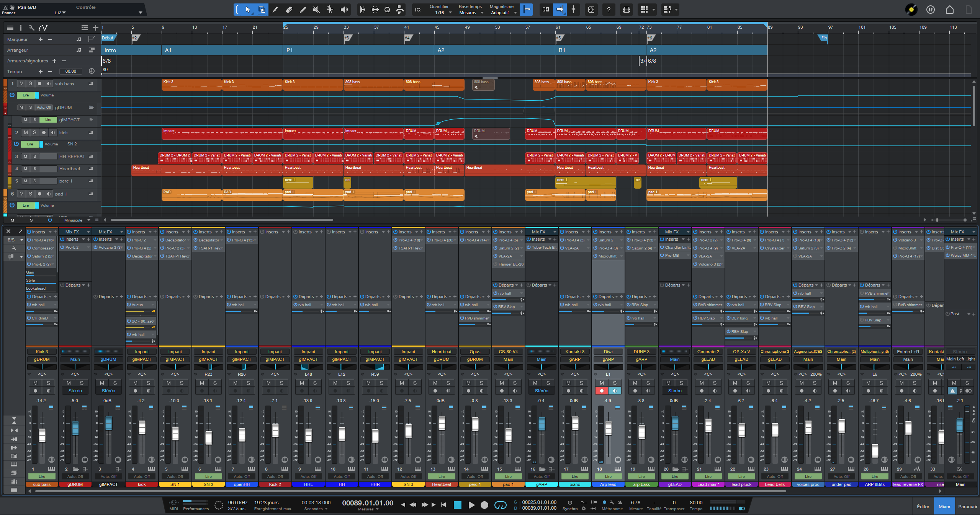980x515 pixels.
Task: Toggle the loop playback button
Action: 500,505
